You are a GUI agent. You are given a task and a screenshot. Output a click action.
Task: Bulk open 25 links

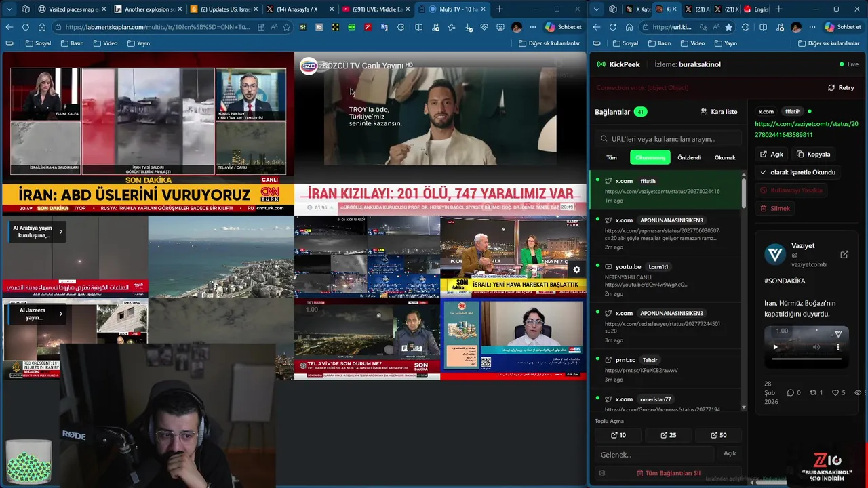coord(668,435)
